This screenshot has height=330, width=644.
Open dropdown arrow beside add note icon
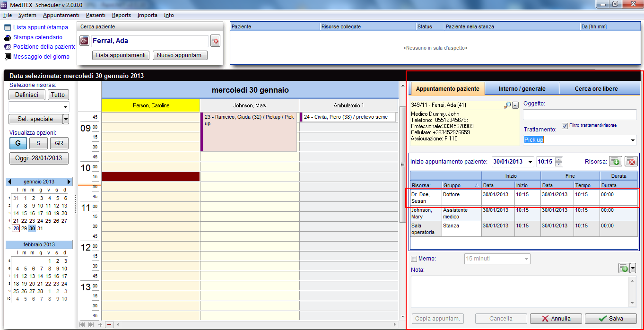click(633, 268)
